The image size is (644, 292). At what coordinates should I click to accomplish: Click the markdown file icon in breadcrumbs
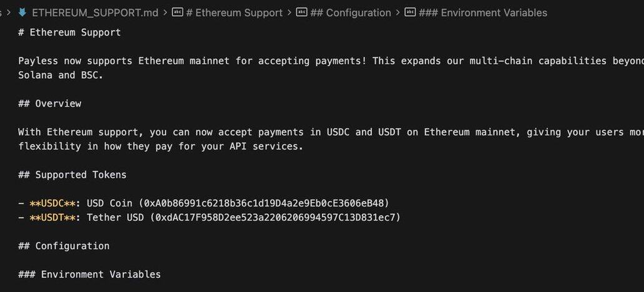pos(22,12)
